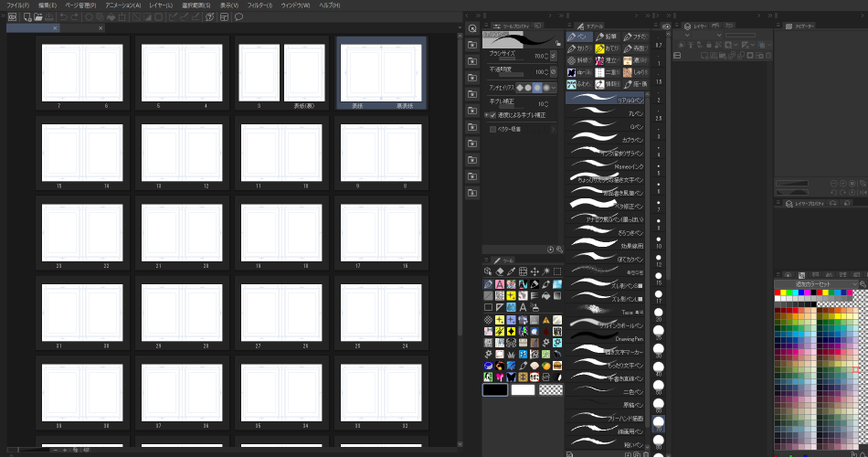Choose the Drawing Pen sub tool

[x=606, y=338]
